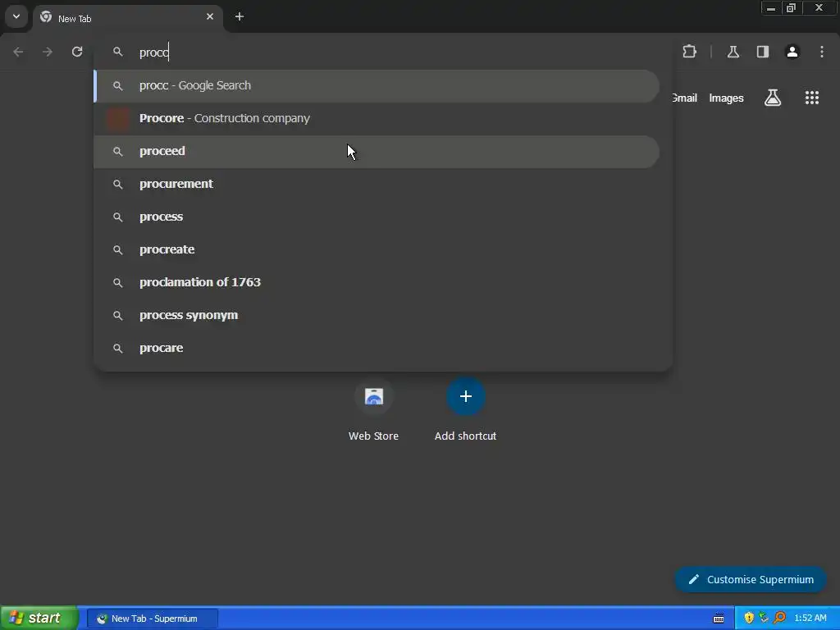Click the Procore suggestion red logo thumbnail
Viewport: 840px width, 630px height.
(x=118, y=118)
